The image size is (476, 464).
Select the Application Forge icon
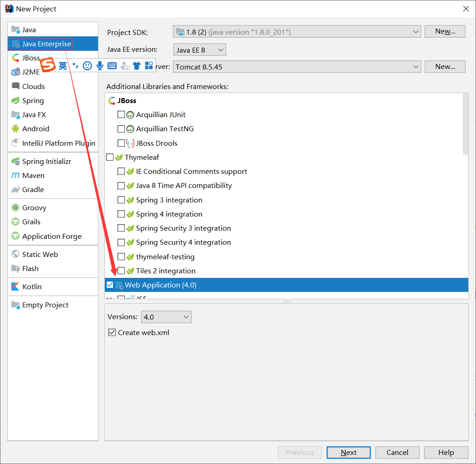point(15,236)
